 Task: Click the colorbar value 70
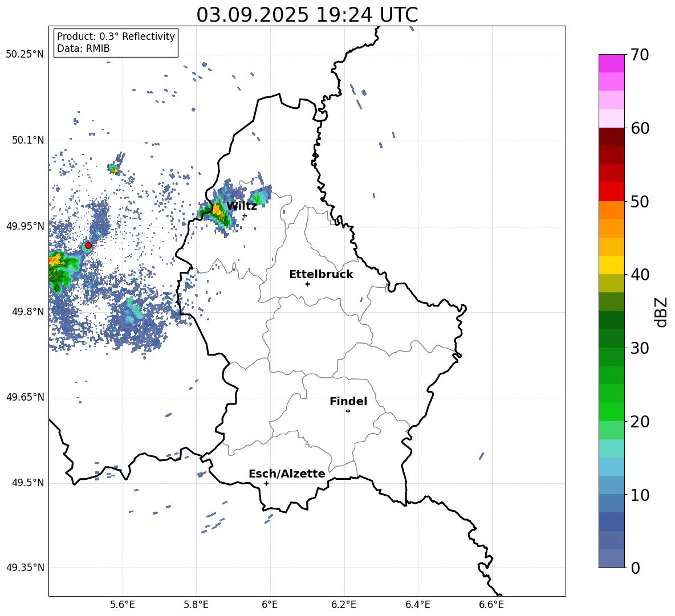639,55
